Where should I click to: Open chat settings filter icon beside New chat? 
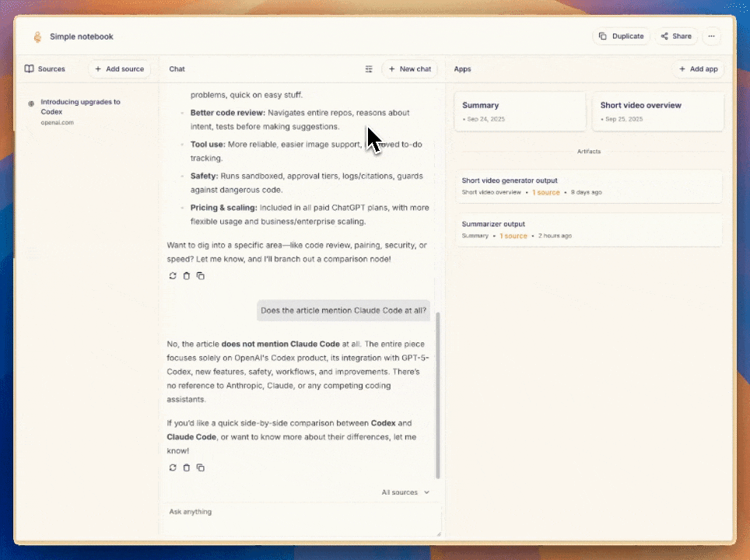point(369,69)
